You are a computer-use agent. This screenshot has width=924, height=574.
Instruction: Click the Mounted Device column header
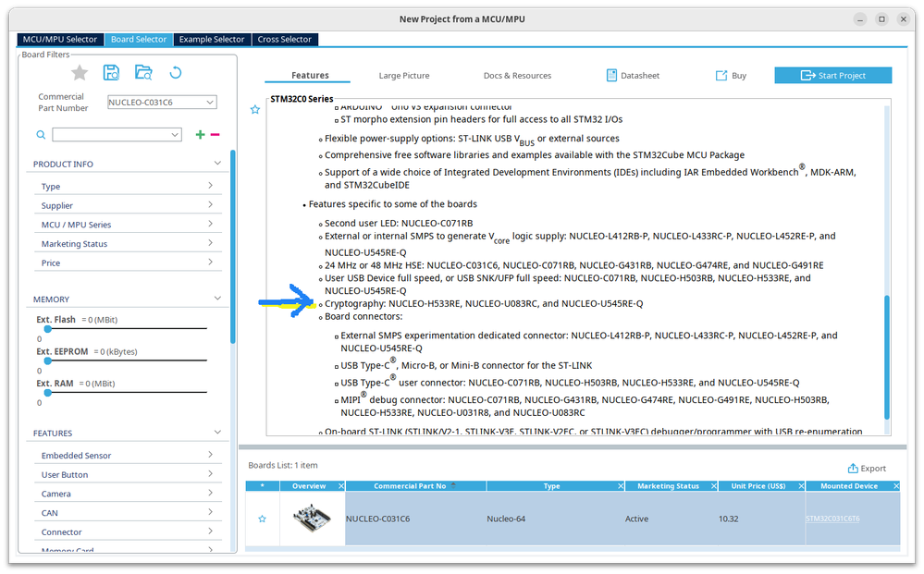(x=854, y=485)
